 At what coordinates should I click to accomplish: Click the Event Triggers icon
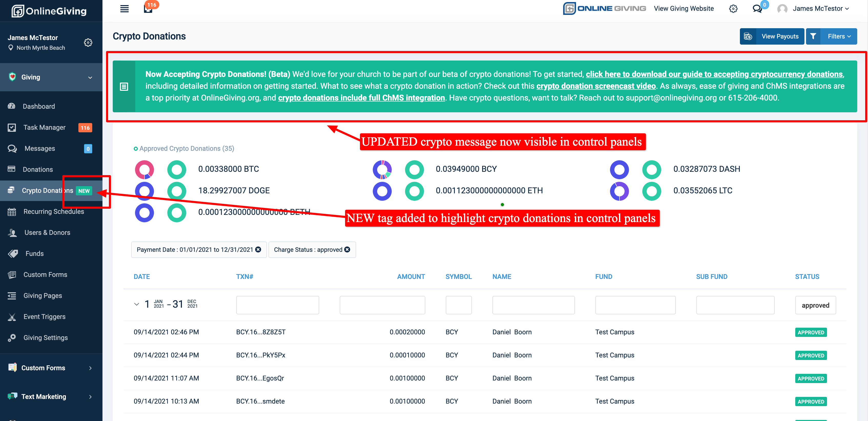point(12,317)
